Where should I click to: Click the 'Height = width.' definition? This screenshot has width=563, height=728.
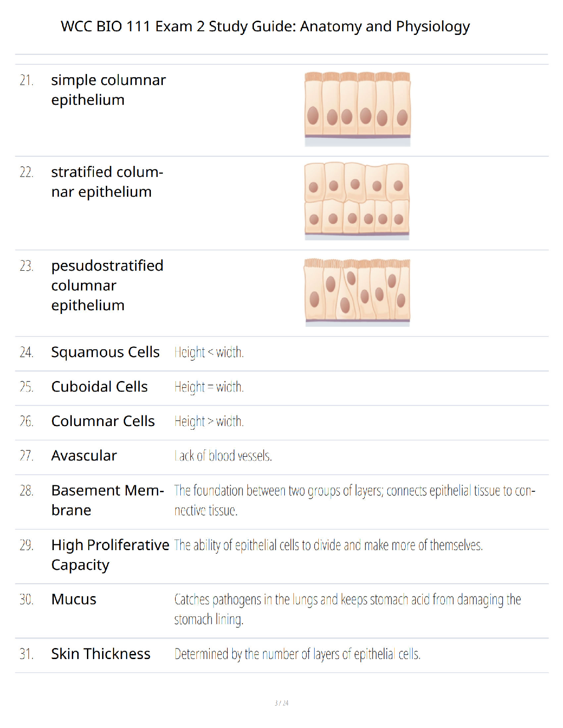coord(209,387)
